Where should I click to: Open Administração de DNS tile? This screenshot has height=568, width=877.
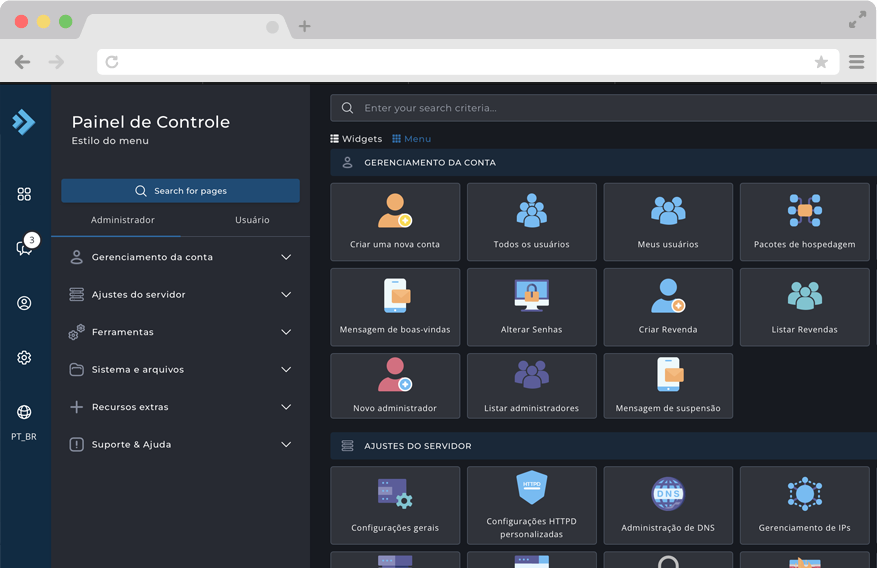[668, 505]
